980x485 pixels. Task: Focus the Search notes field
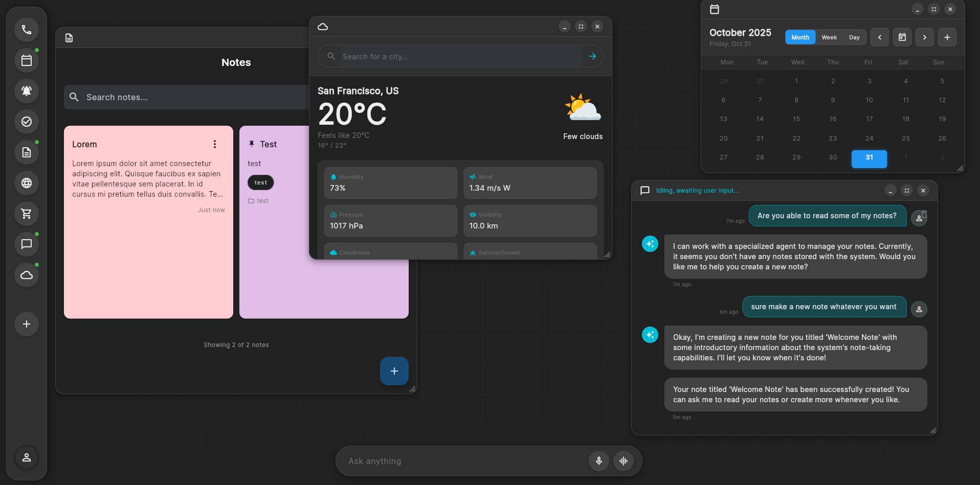pos(187,97)
